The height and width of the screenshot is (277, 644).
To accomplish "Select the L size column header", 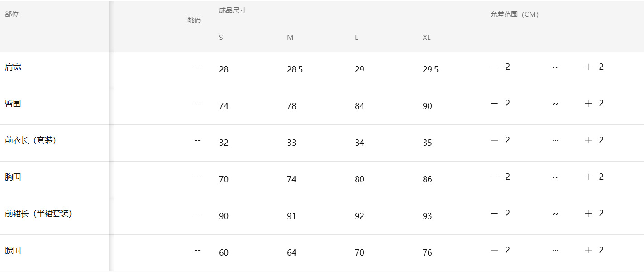I will click(x=357, y=38).
